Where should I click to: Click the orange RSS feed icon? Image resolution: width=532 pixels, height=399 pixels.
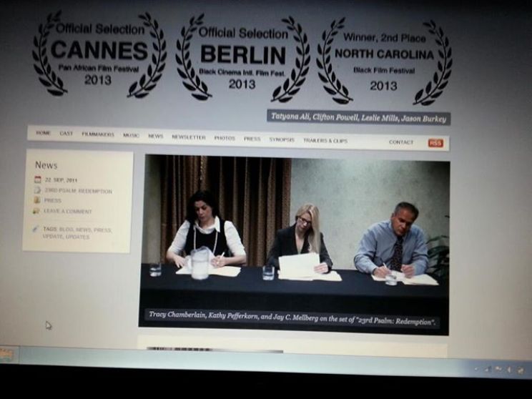pos(435,143)
